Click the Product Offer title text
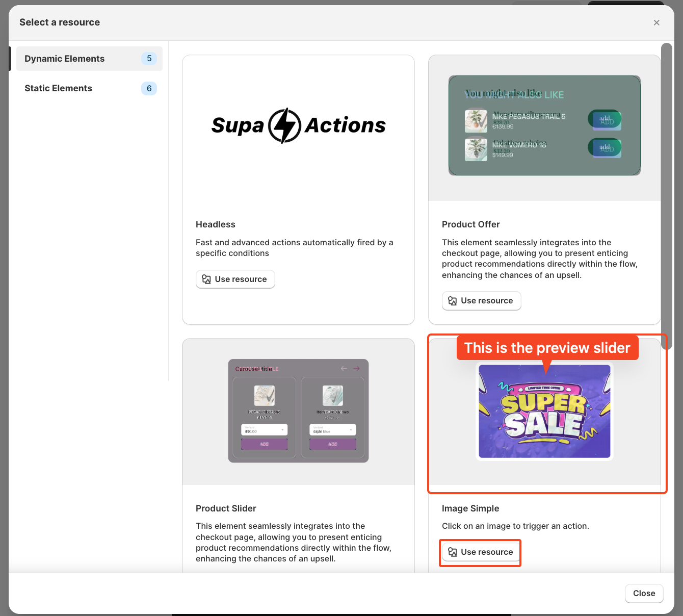Image resolution: width=683 pixels, height=616 pixels. tap(471, 224)
